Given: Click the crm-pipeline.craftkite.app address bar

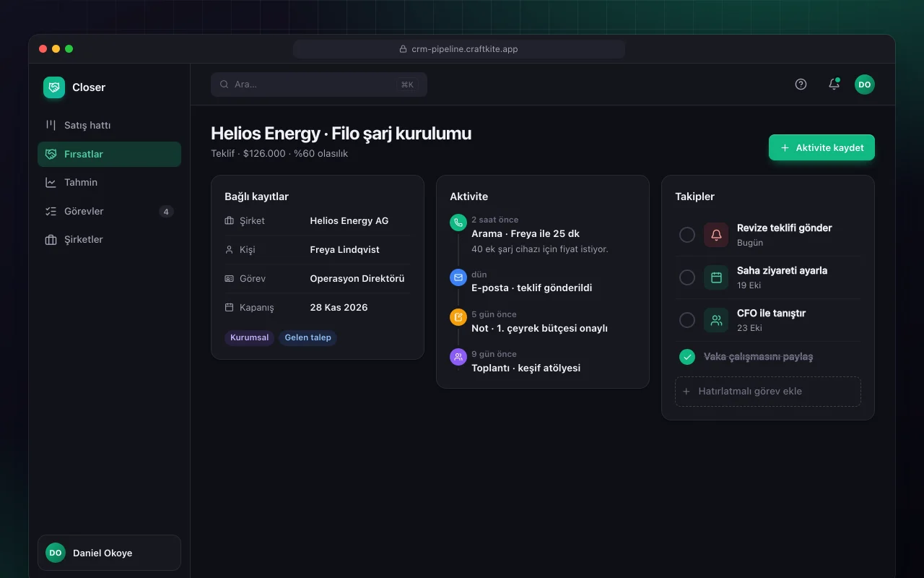Looking at the screenshot, I should [459, 49].
